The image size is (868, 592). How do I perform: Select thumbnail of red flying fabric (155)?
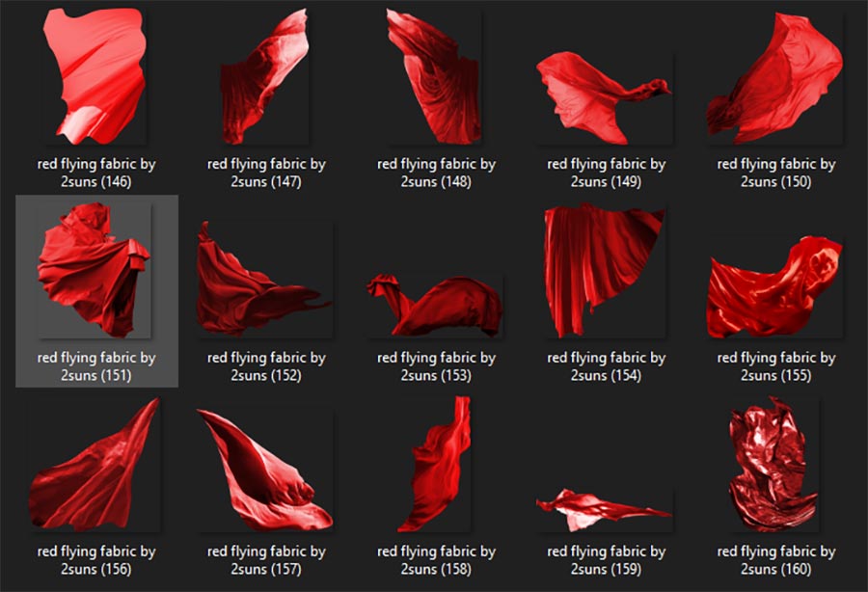[x=774, y=287]
